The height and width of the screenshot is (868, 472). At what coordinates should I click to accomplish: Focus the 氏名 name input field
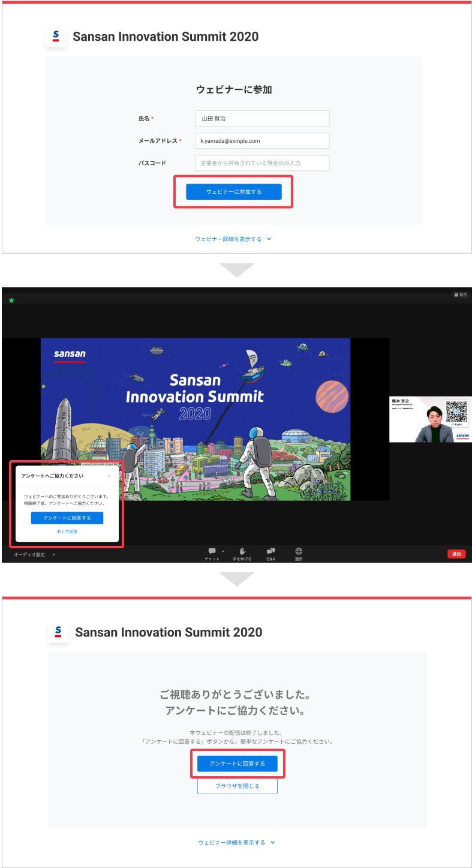pos(262,119)
